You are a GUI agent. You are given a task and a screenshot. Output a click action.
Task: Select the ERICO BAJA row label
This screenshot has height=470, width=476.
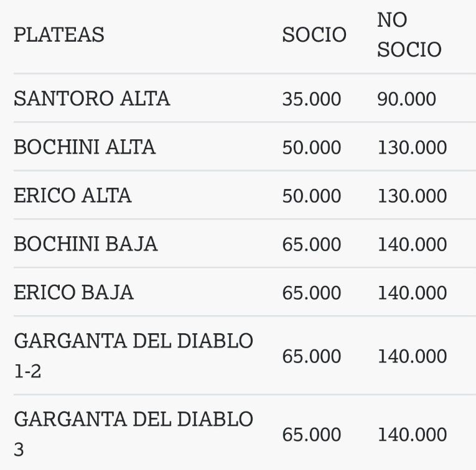(x=74, y=293)
